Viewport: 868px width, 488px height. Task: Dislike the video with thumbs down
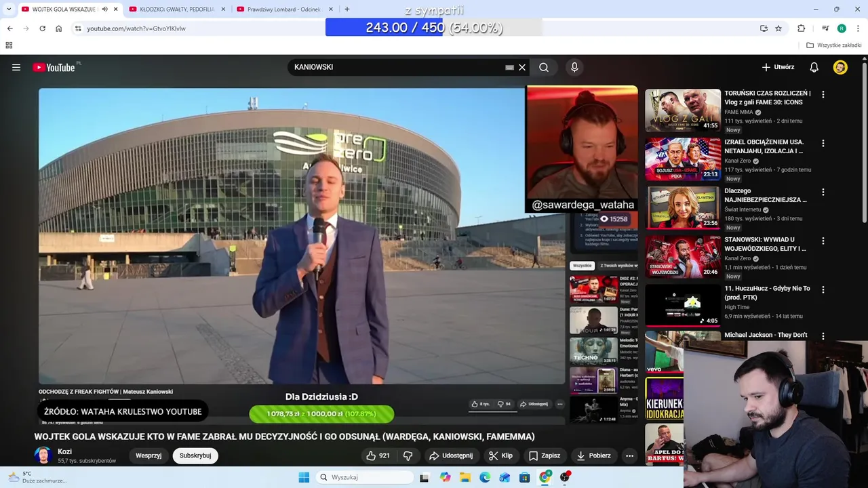[x=408, y=455]
